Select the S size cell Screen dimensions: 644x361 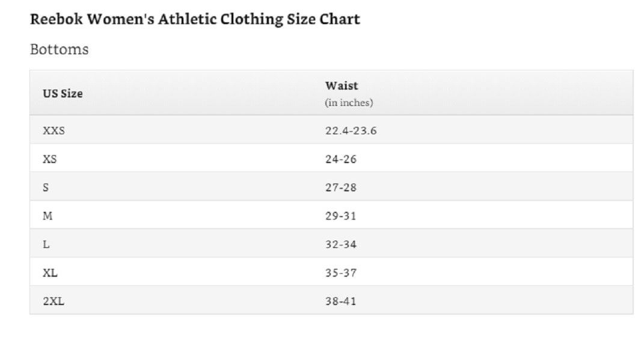46,188
